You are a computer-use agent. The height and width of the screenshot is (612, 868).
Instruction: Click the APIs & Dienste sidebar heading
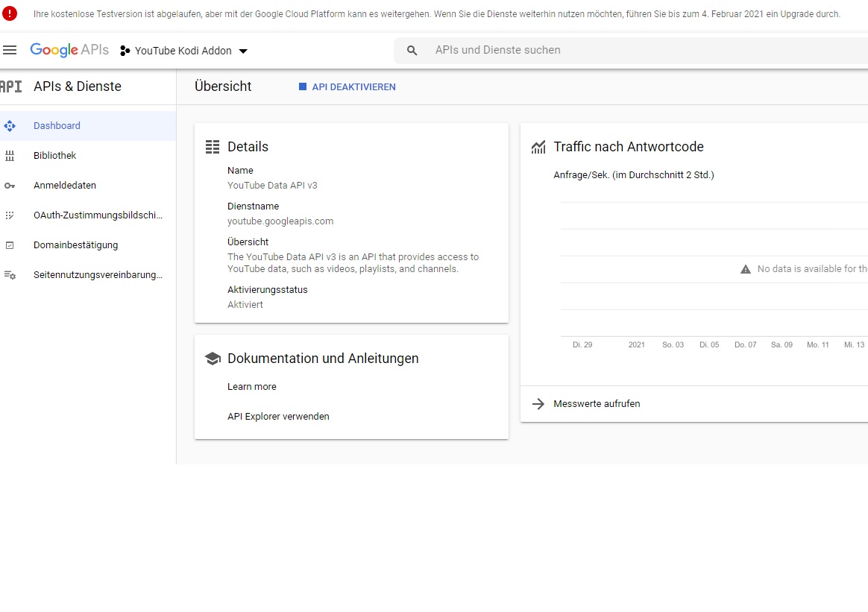tap(78, 86)
